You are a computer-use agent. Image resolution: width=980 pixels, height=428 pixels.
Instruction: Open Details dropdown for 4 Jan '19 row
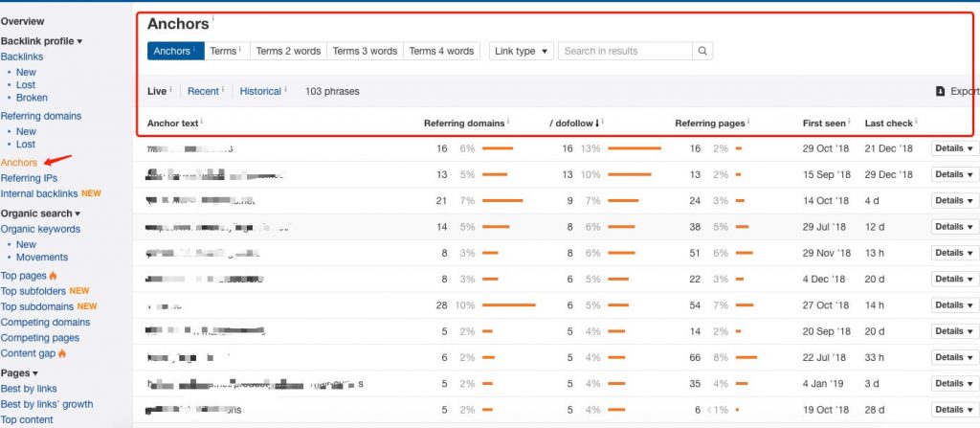click(x=954, y=384)
